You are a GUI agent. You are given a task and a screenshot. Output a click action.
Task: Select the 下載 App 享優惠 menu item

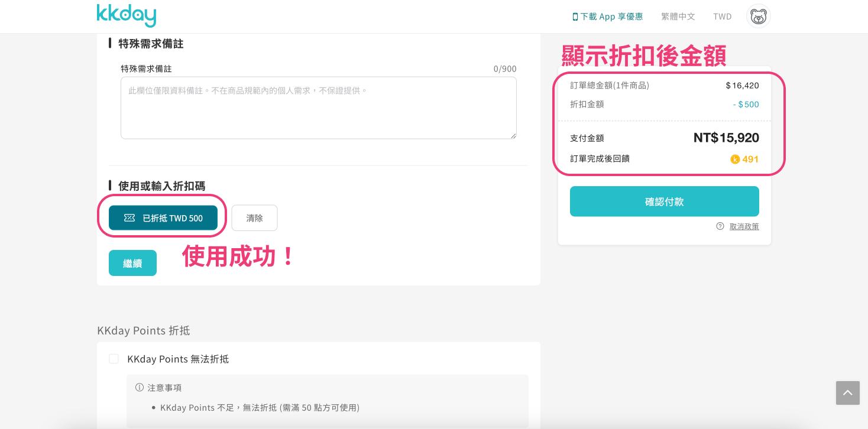612,16
